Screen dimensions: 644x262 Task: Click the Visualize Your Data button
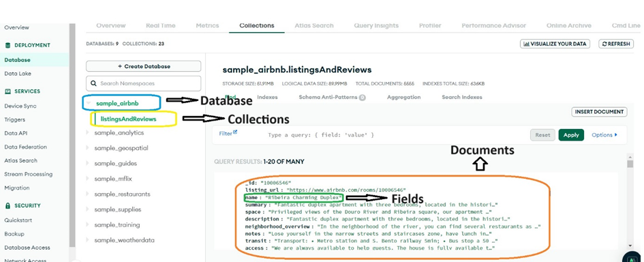click(555, 44)
